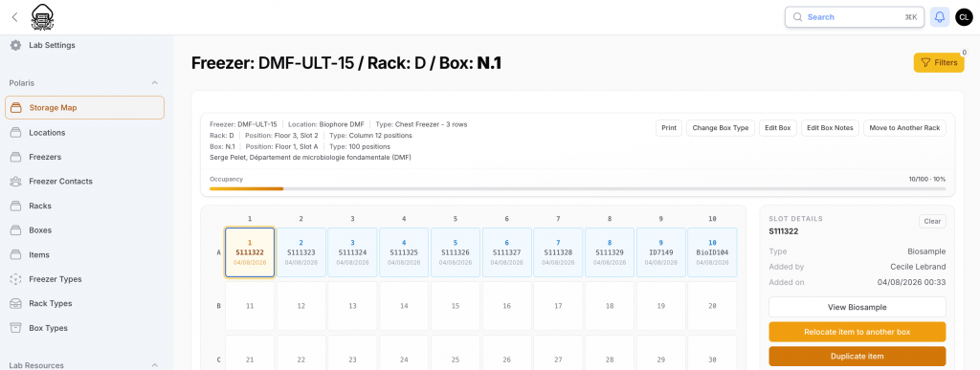Image resolution: width=980 pixels, height=370 pixels.
Task: Click the Freezers sidebar icon
Action: (x=16, y=157)
